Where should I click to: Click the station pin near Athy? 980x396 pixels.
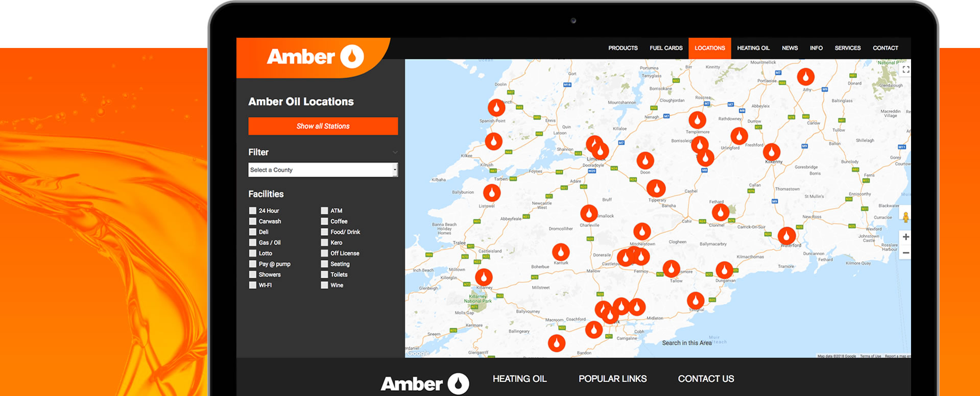tap(805, 77)
